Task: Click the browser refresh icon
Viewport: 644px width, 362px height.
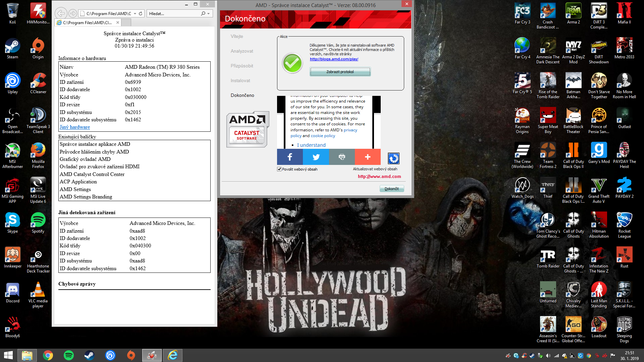Action: click(141, 14)
